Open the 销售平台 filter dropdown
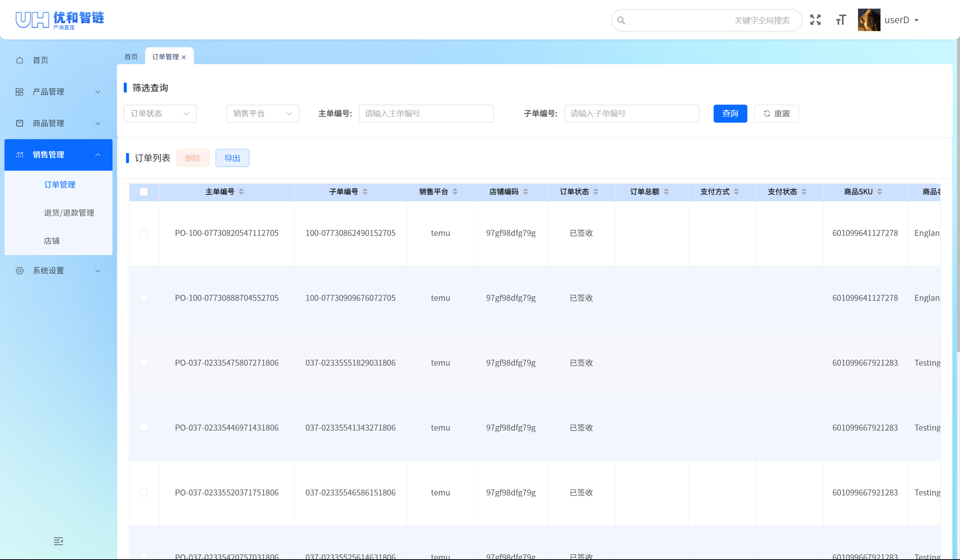Image resolution: width=960 pixels, height=560 pixels. [262, 114]
